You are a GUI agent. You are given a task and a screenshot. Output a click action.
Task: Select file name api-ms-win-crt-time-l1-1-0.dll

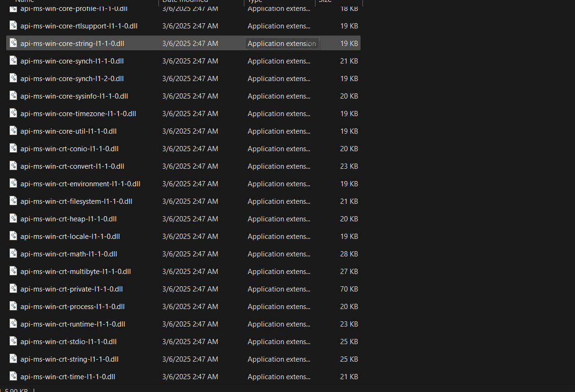point(68,377)
